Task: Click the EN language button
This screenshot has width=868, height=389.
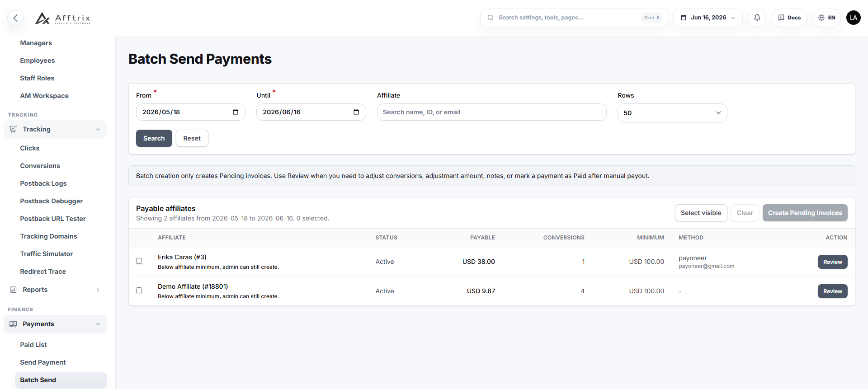Action: [826, 18]
